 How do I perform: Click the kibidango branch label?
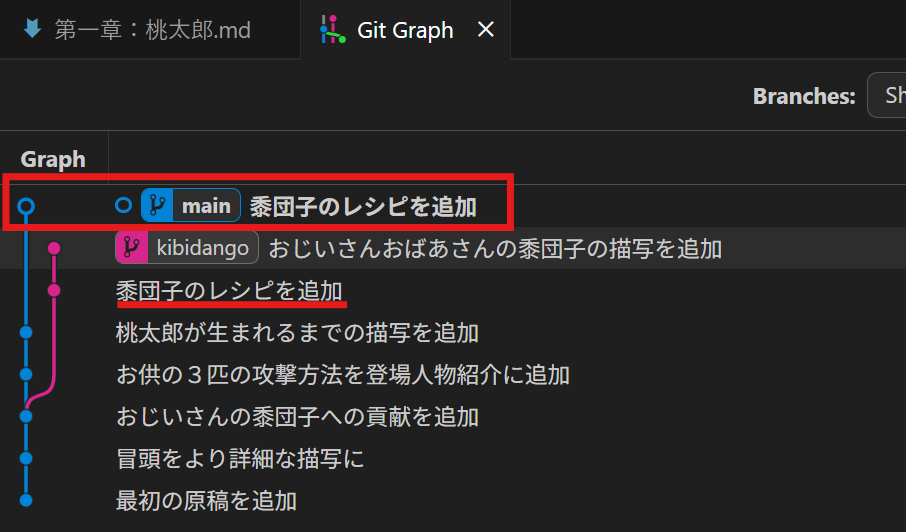(187, 248)
